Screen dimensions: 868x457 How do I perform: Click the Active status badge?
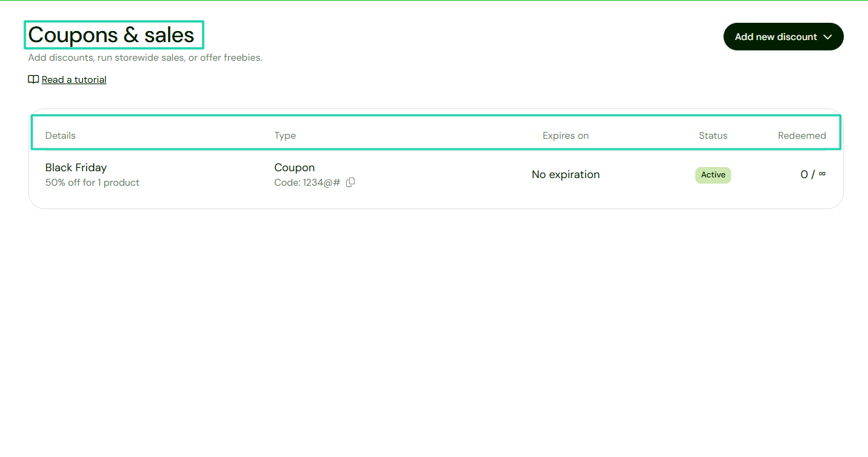tap(713, 175)
